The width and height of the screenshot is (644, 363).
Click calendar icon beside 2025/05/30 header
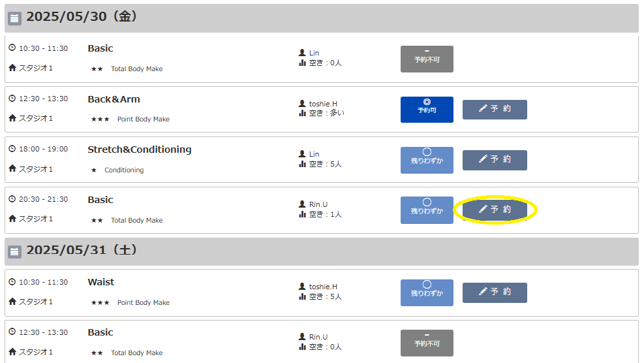pos(15,18)
